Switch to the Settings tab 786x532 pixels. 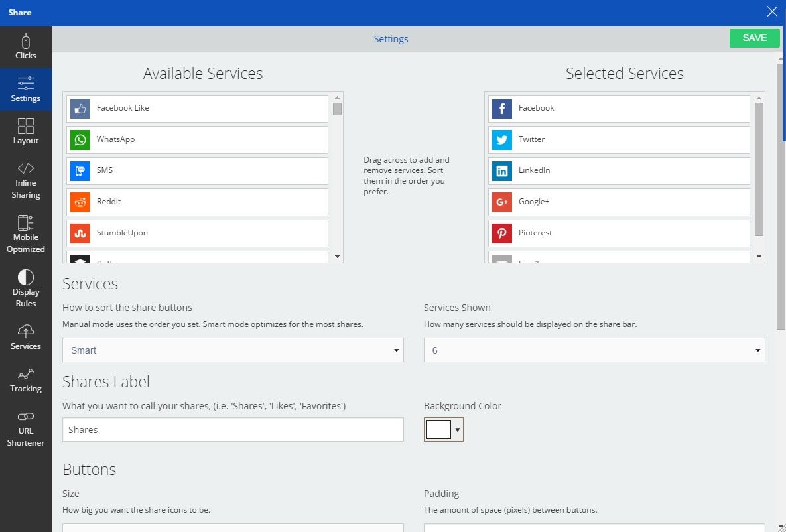tap(391, 39)
